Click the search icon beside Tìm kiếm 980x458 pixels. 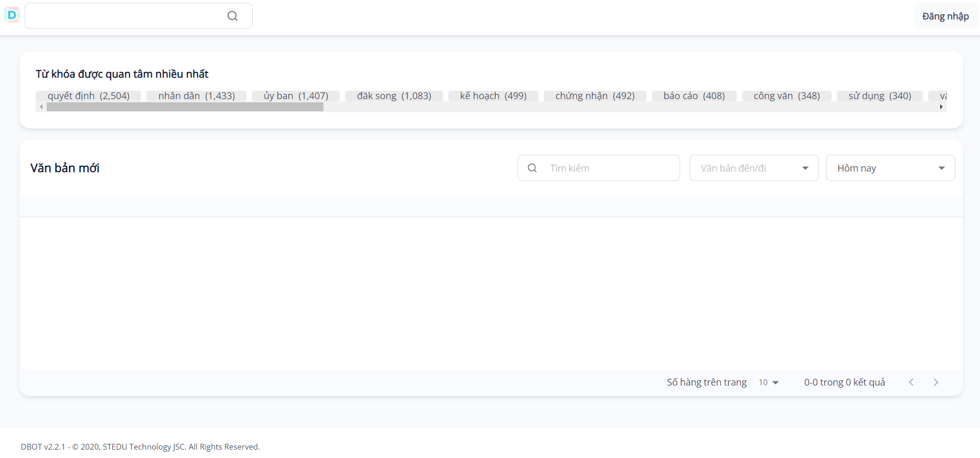532,168
